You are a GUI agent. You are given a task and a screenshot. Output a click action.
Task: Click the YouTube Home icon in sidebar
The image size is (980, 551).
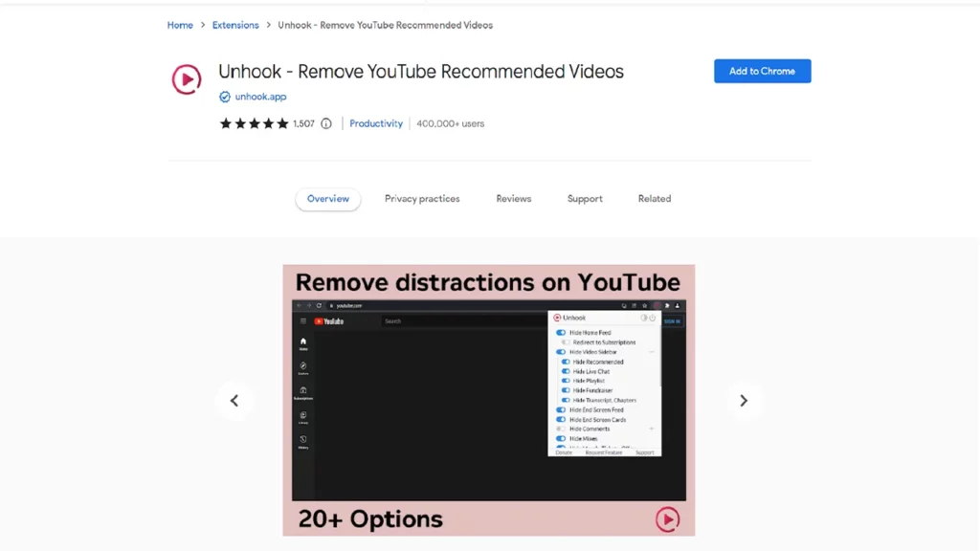[x=303, y=342]
